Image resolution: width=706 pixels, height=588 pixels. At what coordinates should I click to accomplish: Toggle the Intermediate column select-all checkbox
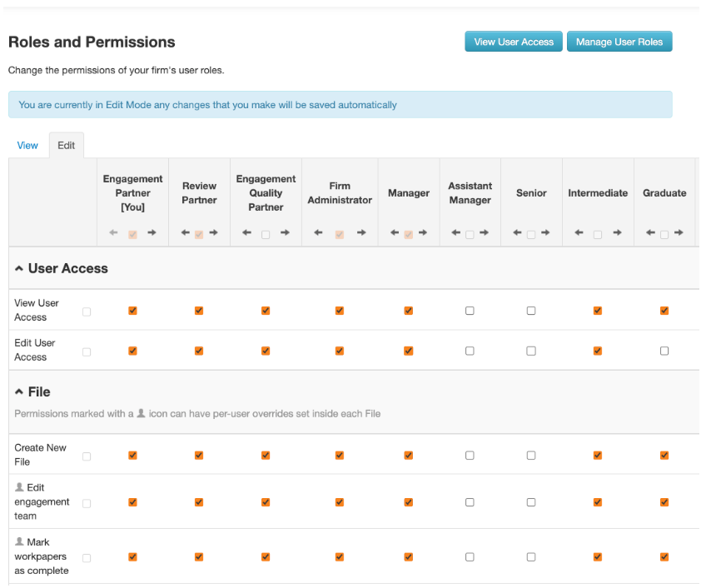click(598, 235)
